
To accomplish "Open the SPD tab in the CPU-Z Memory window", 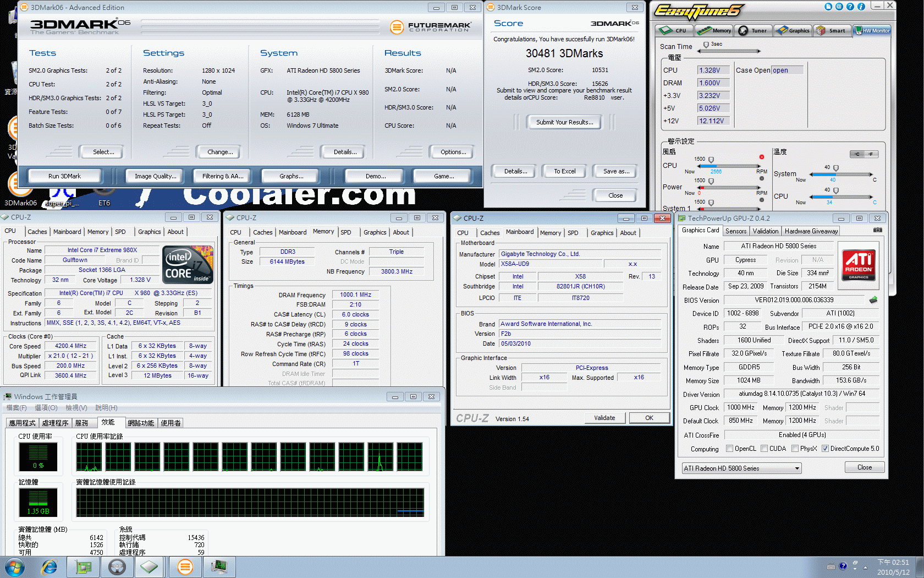I will point(346,232).
